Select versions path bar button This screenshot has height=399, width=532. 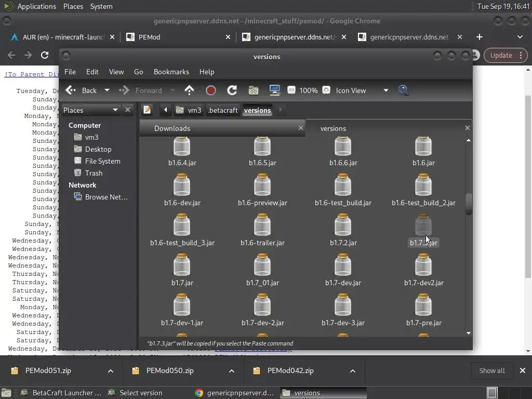(x=258, y=110)
